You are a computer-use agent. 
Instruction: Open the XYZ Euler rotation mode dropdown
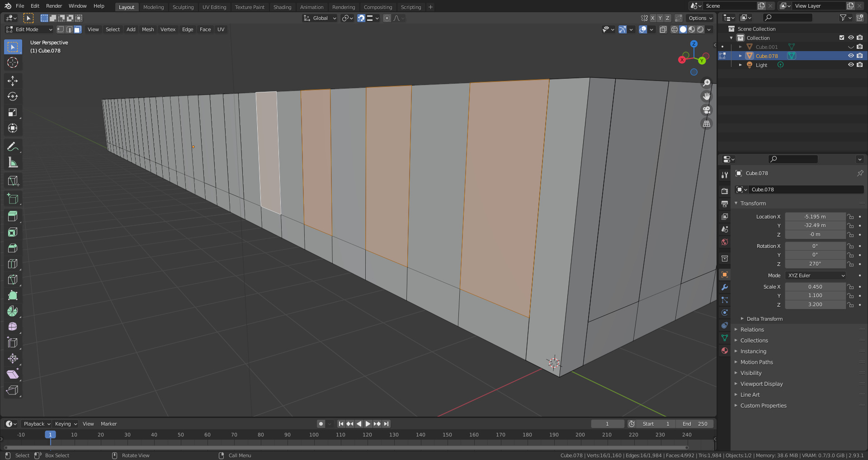pyautogui.click(x=816, y=275)
